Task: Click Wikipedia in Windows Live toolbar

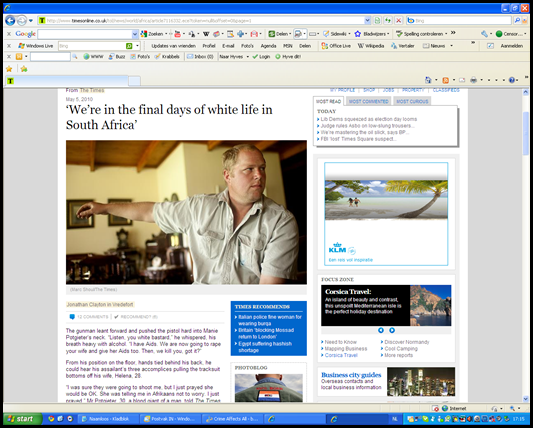Action: tap(371, 46)
